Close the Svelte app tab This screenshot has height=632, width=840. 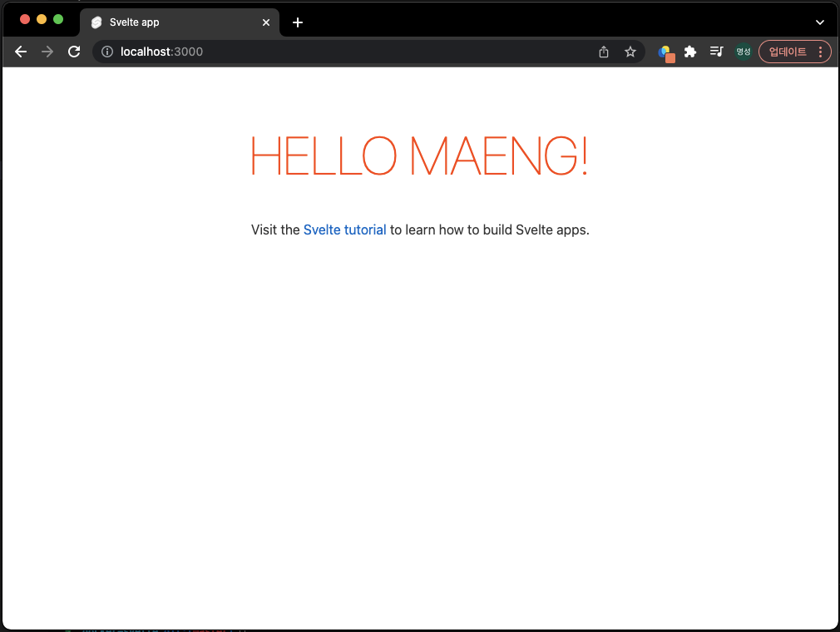click(265, 22)
